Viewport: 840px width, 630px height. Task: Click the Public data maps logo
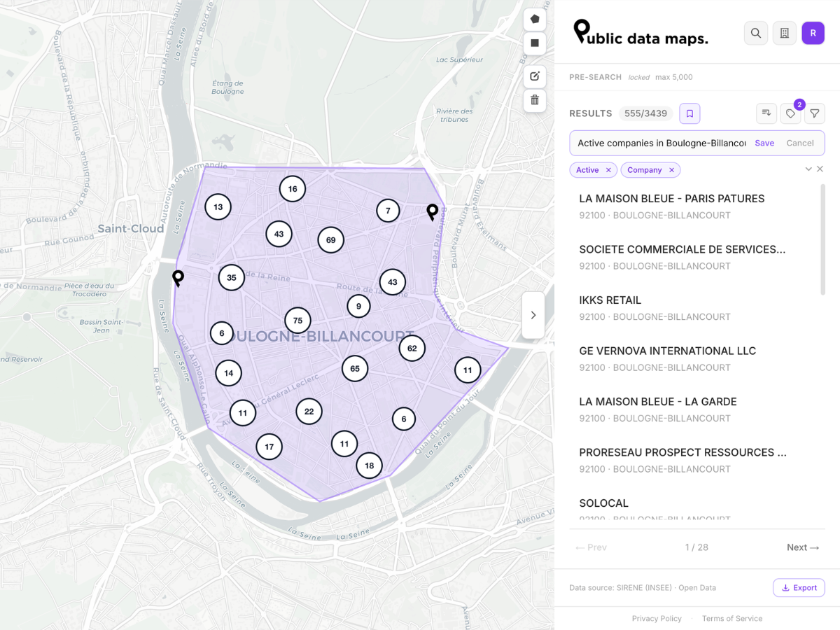640,33
